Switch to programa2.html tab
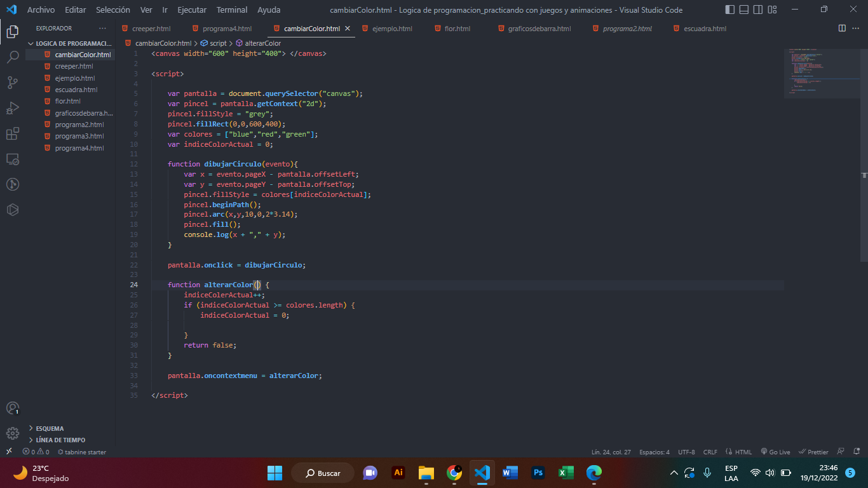 (627, 29)
